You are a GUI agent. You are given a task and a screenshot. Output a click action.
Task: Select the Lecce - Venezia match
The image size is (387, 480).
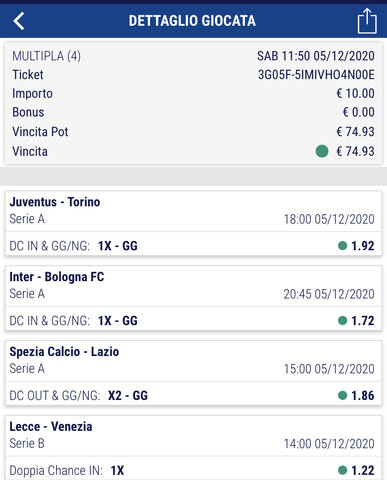51,427
